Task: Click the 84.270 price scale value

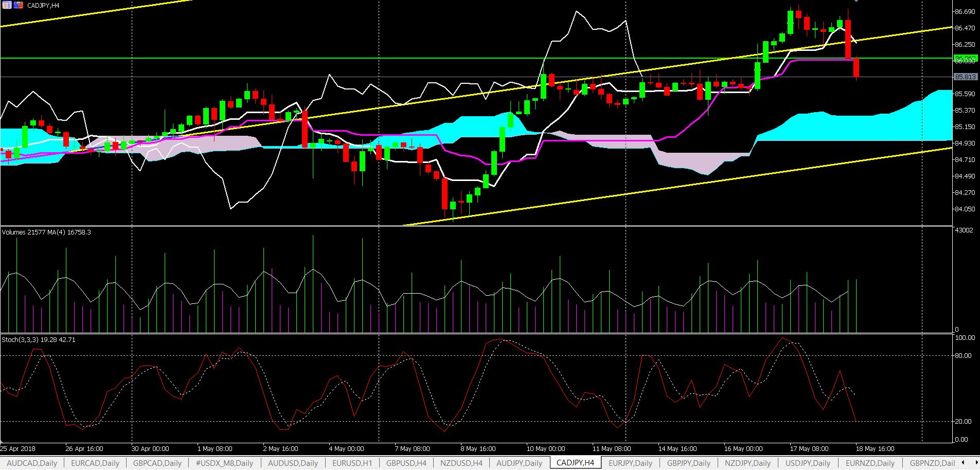Action: click(x=965, y=192)
